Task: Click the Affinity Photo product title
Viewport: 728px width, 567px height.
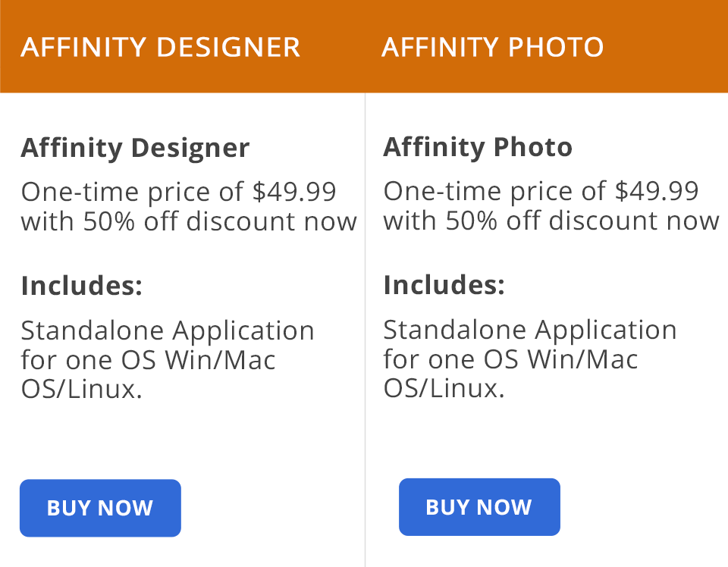Action: (x=478, y=147)
